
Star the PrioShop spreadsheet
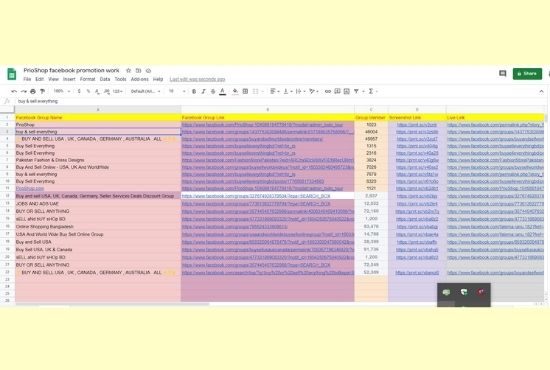click(x=128, y=70)
